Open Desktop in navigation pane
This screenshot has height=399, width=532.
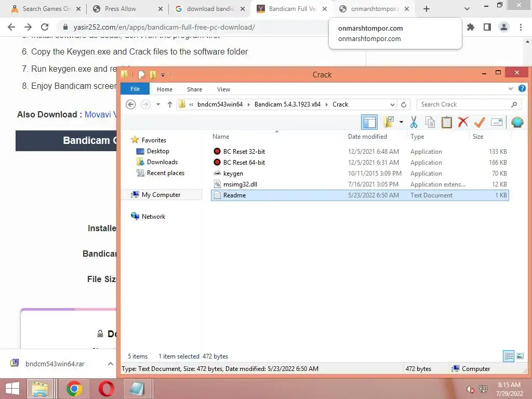click(158, 151)
